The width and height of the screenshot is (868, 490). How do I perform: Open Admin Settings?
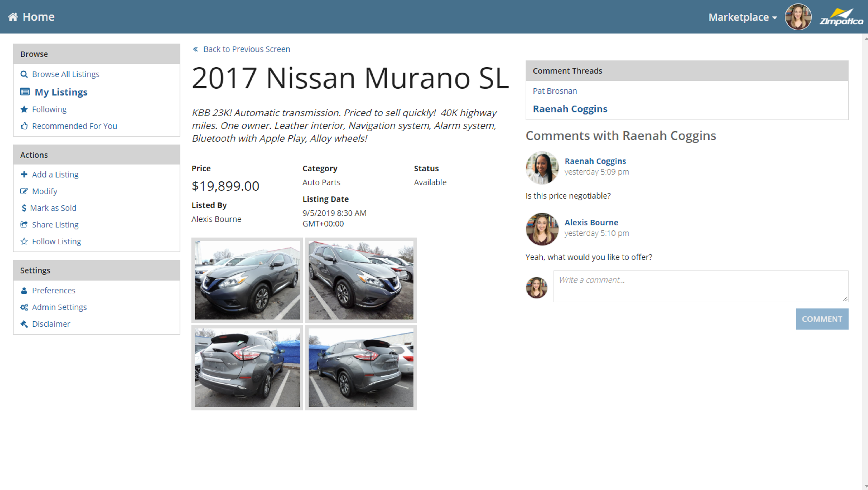pyautogui.click(x=59, y=307)
